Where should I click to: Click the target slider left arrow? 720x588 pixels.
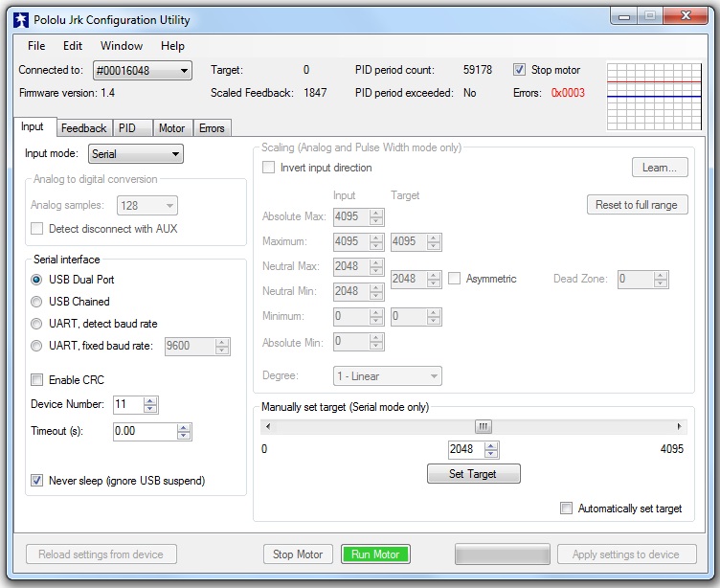[x=268, y=427]
